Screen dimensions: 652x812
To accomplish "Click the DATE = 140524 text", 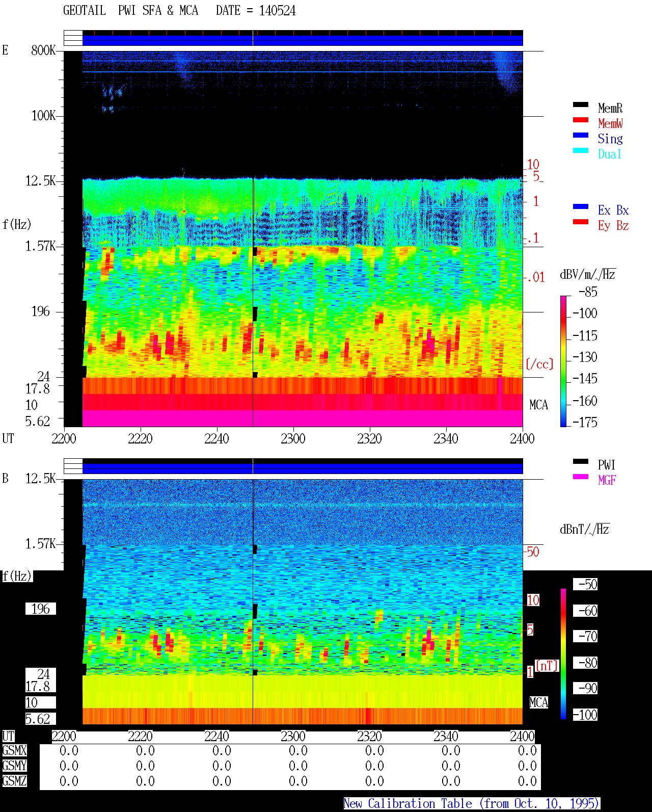I will click(256, 11).
